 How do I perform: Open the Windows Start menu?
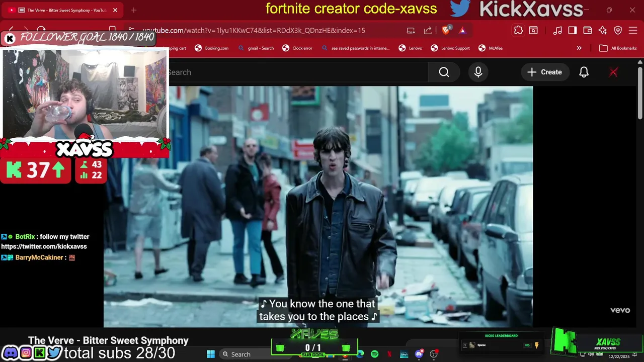click(211, 354)
